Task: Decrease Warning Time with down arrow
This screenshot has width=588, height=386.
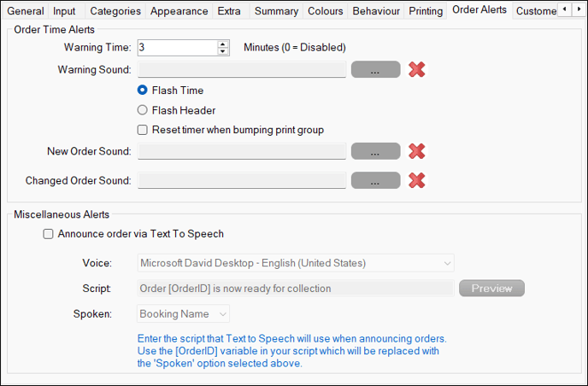Action: pos(223,51)
